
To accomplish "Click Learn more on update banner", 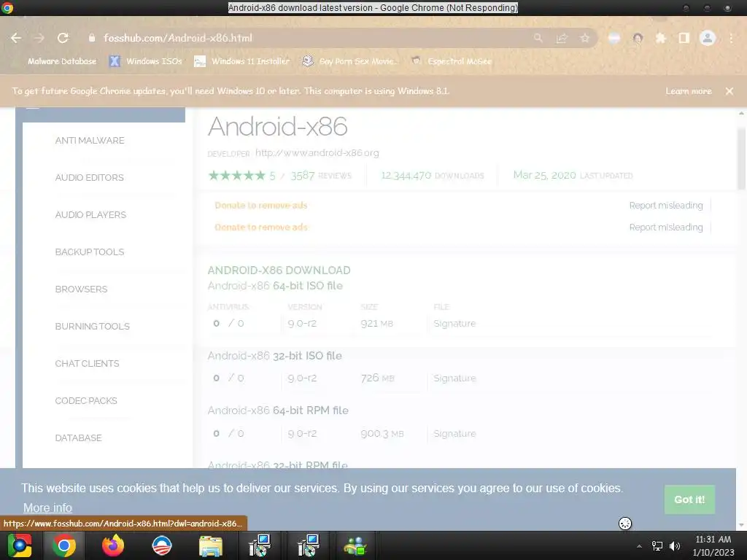I will [x=689, y=91].
